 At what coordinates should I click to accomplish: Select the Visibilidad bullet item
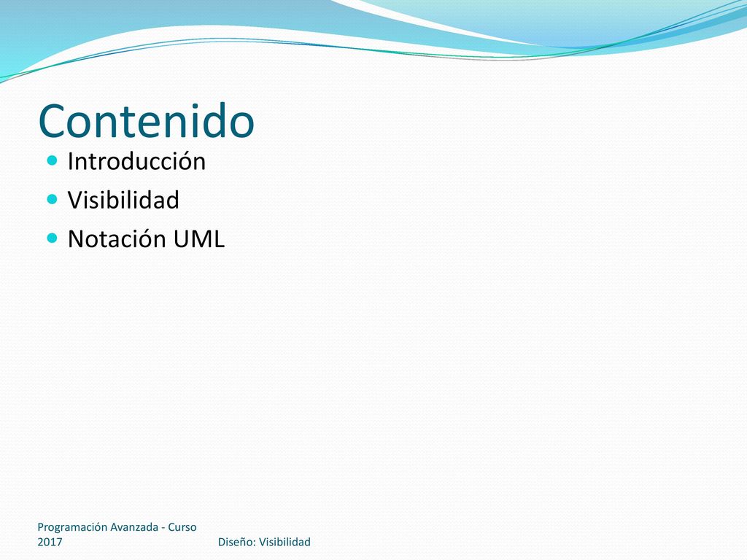coord(123,200)
